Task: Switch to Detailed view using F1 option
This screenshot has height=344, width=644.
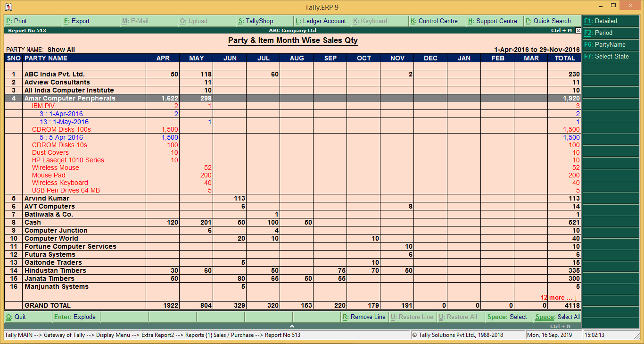Action: coord(611,21)
